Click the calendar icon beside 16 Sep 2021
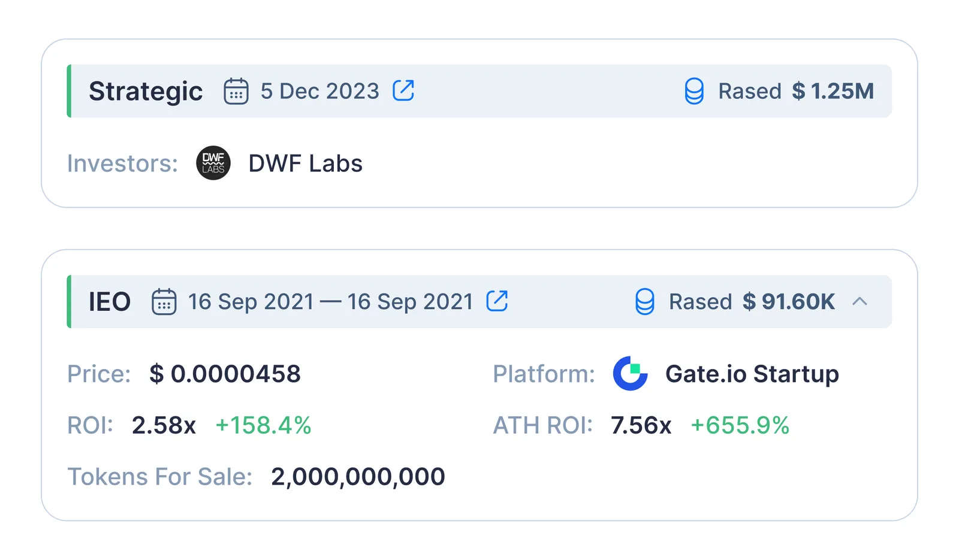 164,301
